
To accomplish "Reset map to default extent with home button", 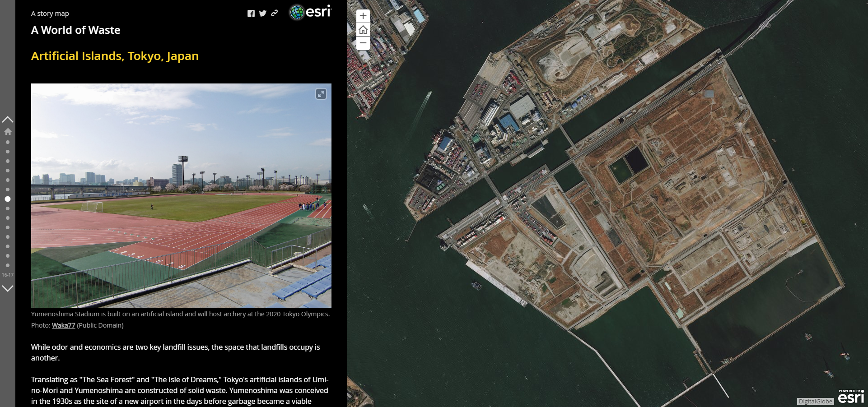I will [x=363, y=30].
